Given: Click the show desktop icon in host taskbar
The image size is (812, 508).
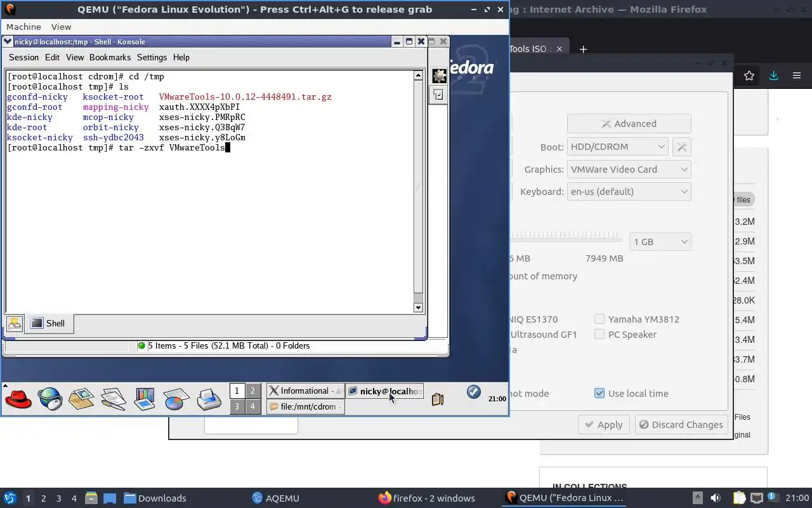Looking at the screenshot, I should pos(110,498).
